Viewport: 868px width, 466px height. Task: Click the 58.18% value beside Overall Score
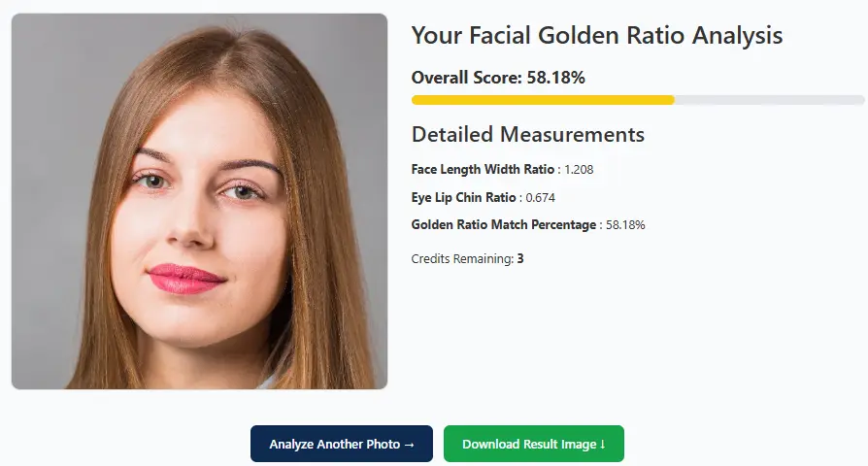click(555, 78)
